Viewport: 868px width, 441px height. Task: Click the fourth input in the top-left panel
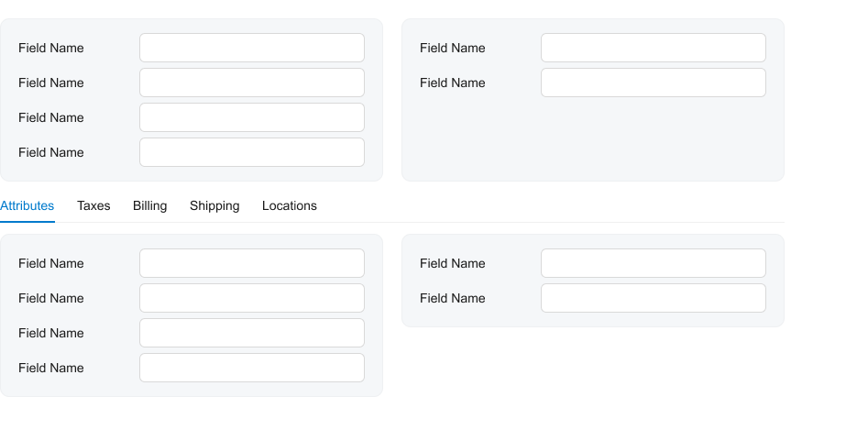pyautogui.click(x=252, y=152)
